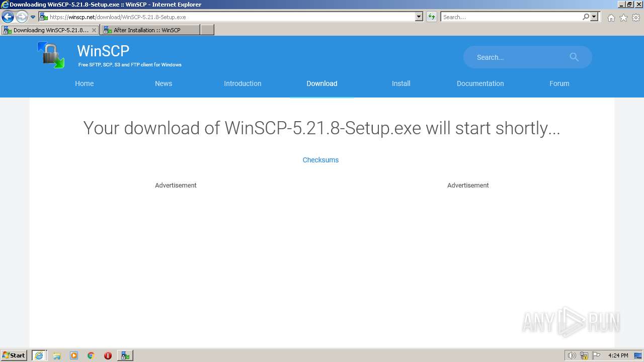Image resolution: width=644 pixels, height=362 pixels.
Task: Click the Internet Explorer search box
Action: 511,17
